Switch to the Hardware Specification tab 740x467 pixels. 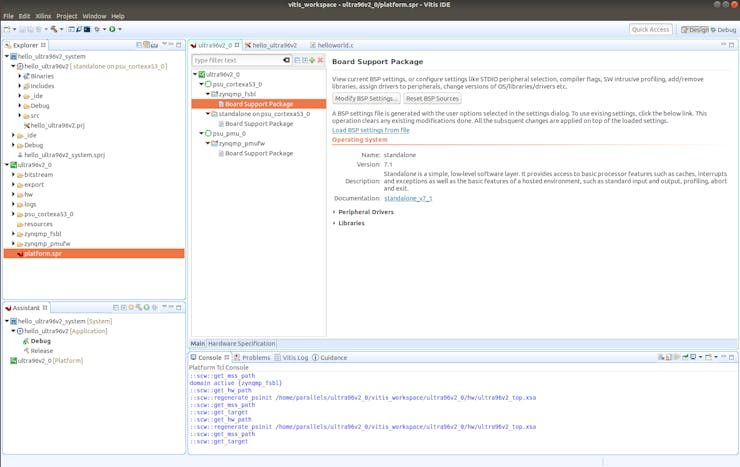tap(241, 343)
